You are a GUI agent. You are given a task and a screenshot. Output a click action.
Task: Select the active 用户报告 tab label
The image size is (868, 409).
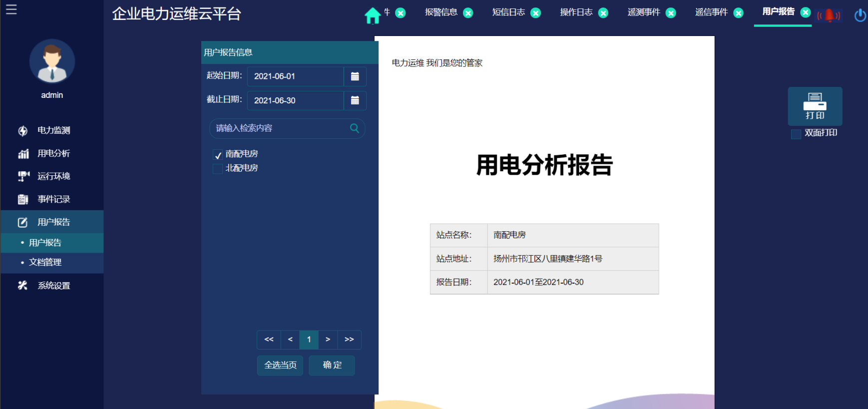779,12
